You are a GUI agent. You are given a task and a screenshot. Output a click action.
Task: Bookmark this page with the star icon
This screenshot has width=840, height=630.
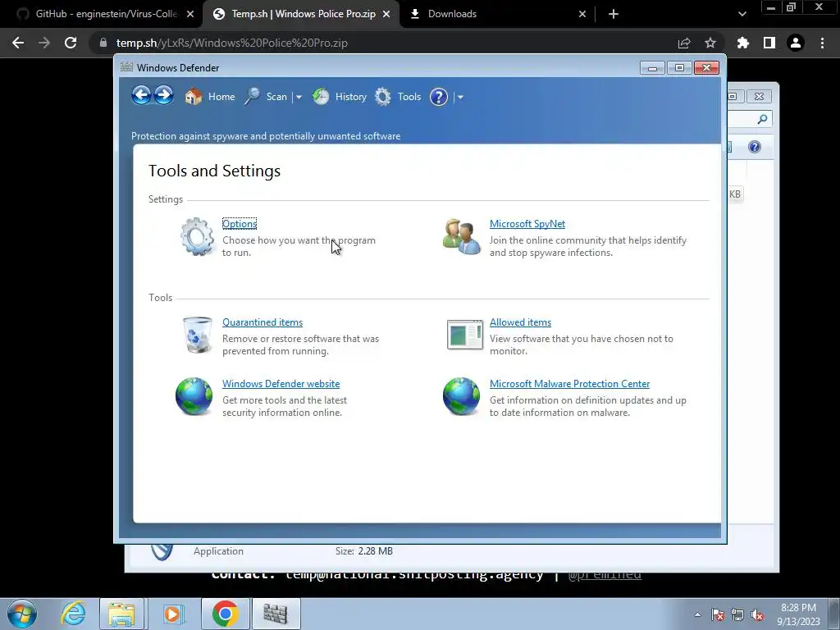(710, 43)
